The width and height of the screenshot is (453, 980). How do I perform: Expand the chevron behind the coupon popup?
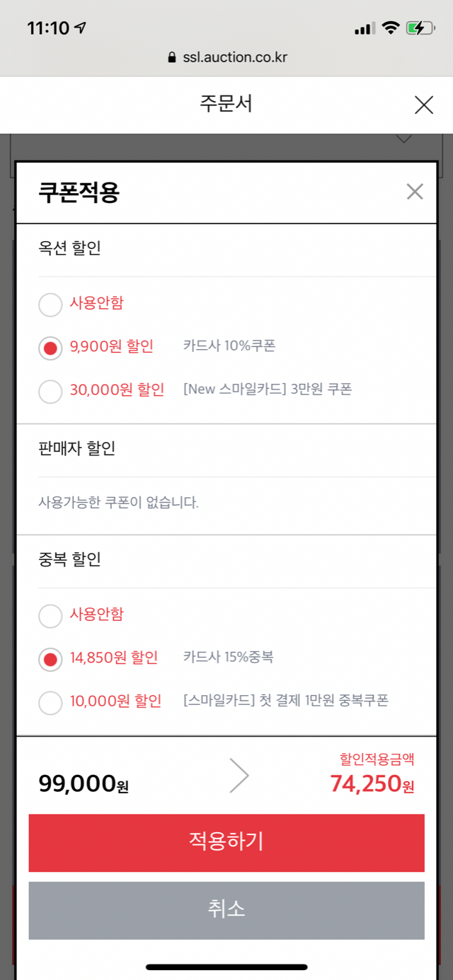[404, 139]
